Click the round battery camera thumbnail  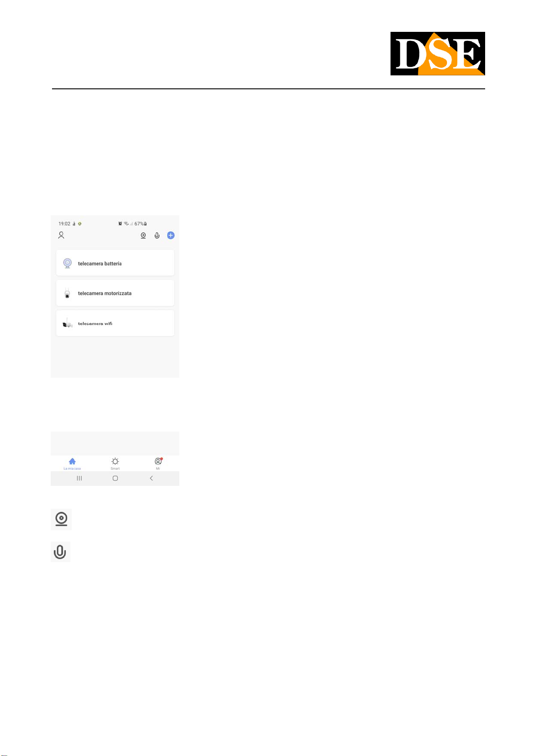[x=67, y=263]
